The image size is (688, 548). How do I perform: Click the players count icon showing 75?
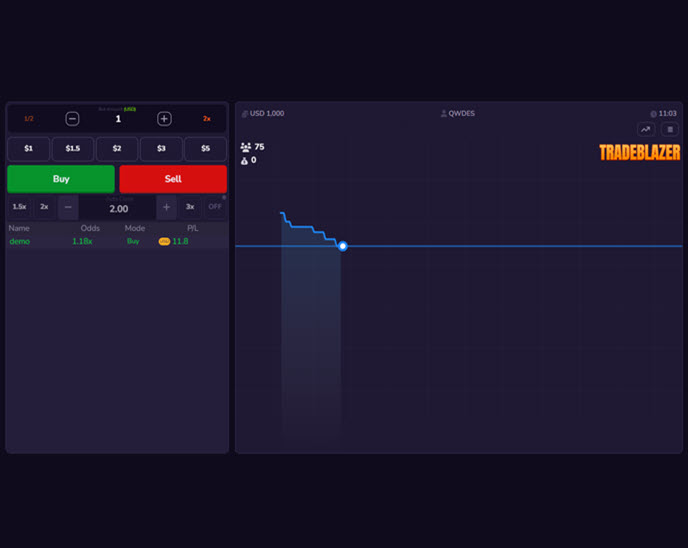click(246, 147)
